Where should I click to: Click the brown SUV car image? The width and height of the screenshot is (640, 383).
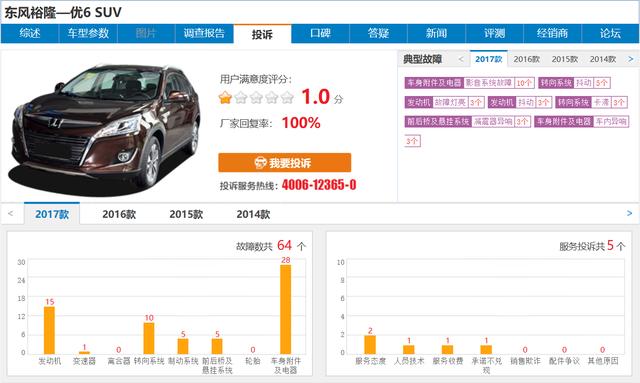pyautogui.click(x=105, y=127)
